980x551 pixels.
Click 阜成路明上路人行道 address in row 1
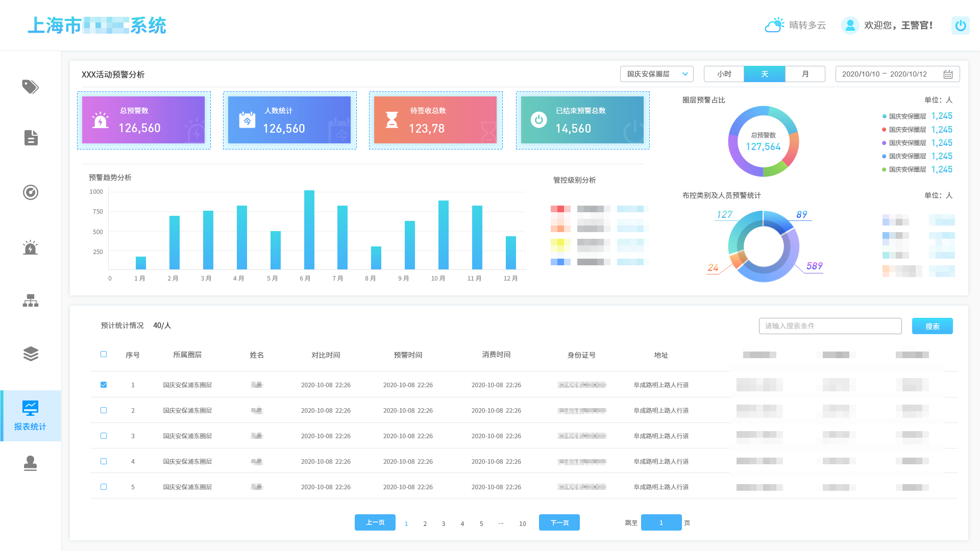(661, 385)
